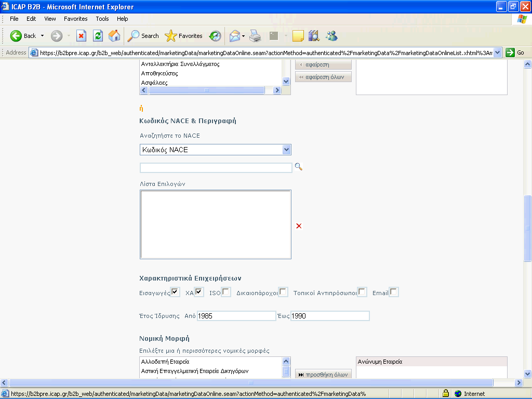Open the History clock icon
Screen dimensions: 532x399
point(215,36)
